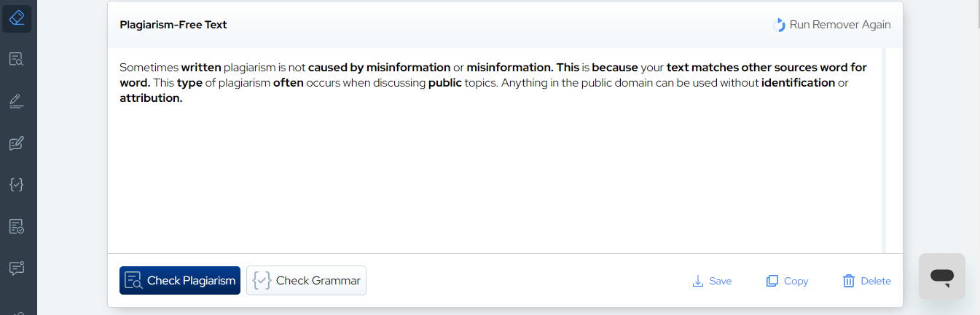This screenshot has height=315, width=980.
Task: Click the Check Grammar button
Action: 306,281
